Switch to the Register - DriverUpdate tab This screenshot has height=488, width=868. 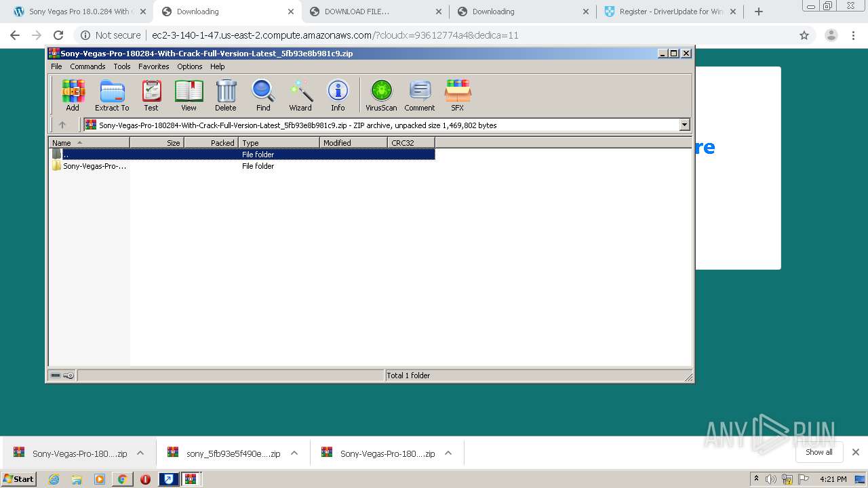tap(669, 12)
